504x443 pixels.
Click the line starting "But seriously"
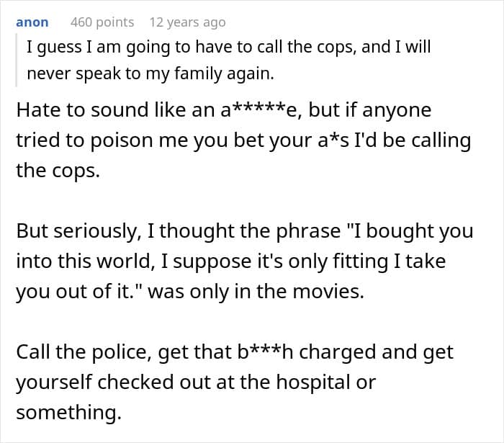(245, 231)
